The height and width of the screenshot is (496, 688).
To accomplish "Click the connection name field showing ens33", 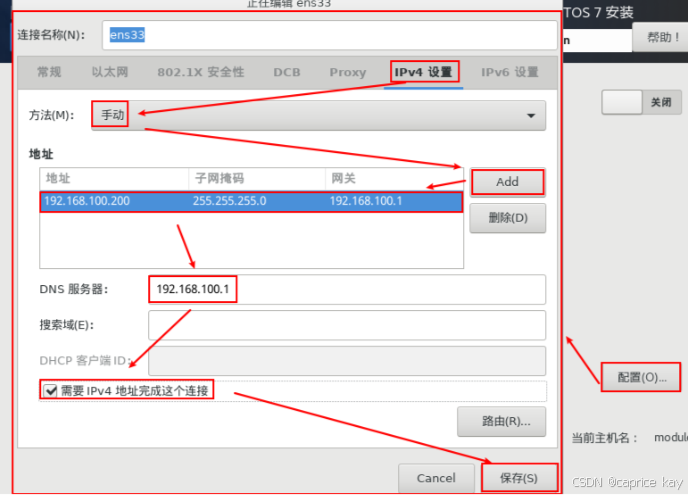I will click(x=330, y=35).
